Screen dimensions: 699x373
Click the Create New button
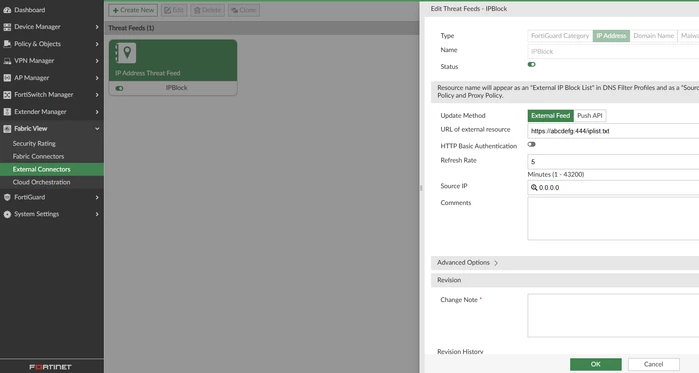tap(133, 10)
